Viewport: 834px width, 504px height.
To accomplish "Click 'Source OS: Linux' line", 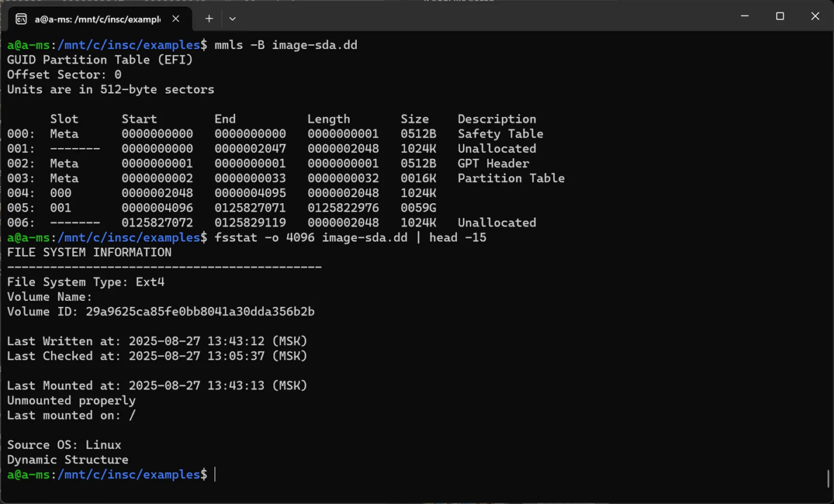I will [x=64, y=445].
